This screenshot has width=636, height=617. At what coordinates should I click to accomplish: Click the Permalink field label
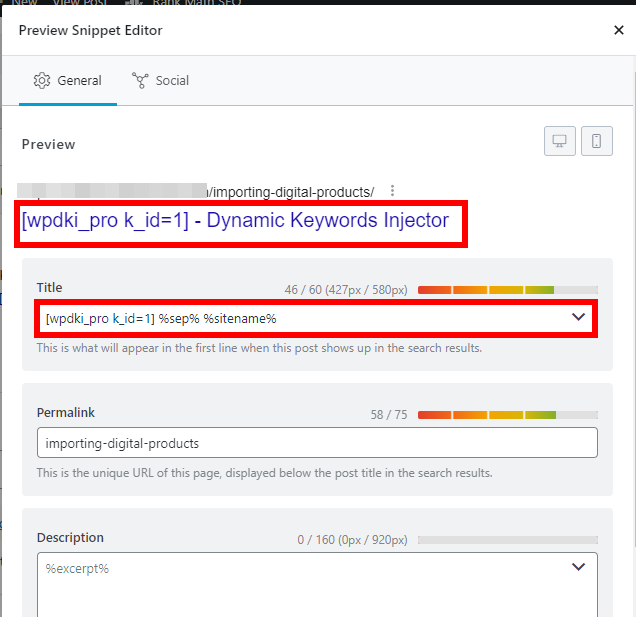(x=66, y=413)
